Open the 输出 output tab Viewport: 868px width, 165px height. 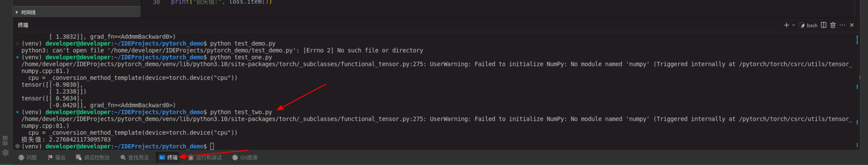57,158
